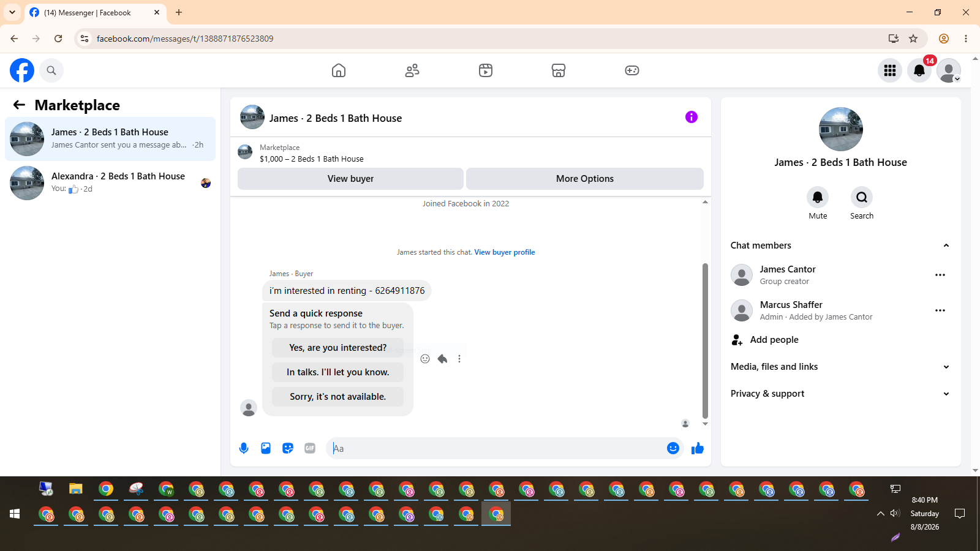Open the volume control in system tray

point(895,514)
